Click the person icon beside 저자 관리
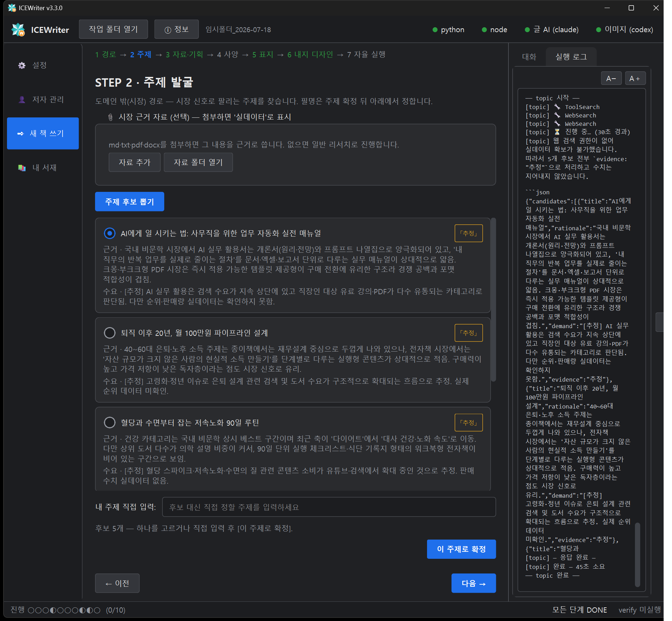Viewport: 672px width, 621px height. pos(22,100)
